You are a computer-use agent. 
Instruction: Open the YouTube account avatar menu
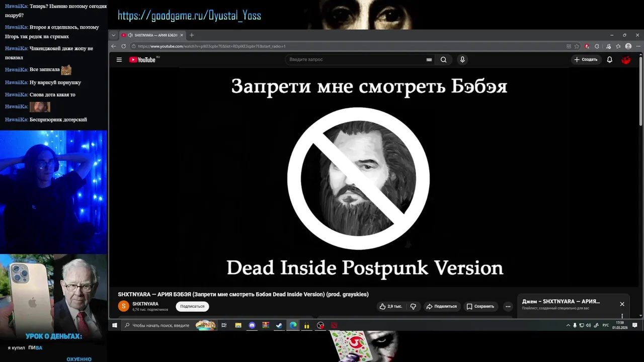click(x=626, y=59)
